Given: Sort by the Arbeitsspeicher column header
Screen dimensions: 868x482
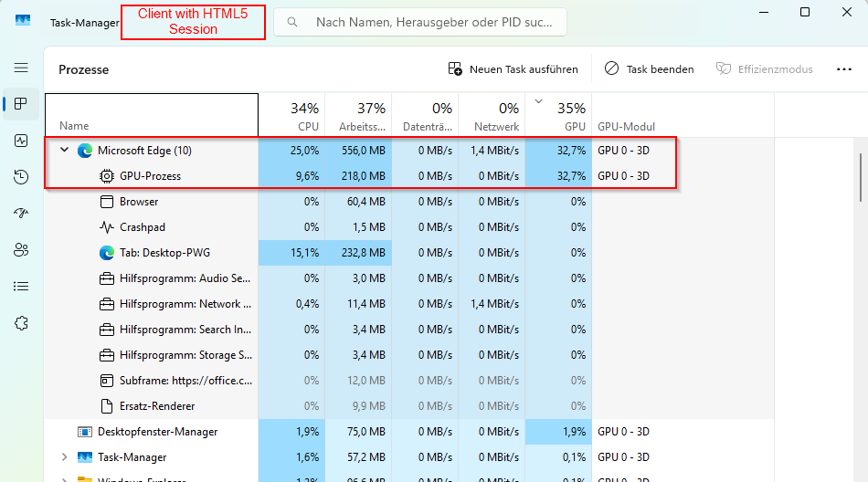Looking at the screenshot, I should coord(358,114).
